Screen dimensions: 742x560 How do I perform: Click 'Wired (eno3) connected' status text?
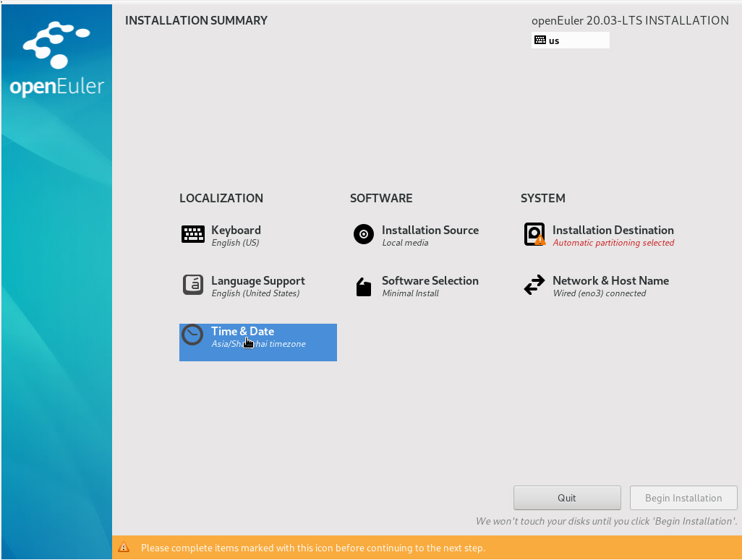pos(599,293)
